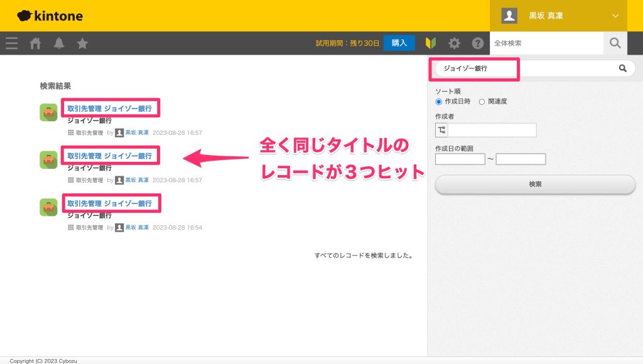Click the ジョイゾー銀行 search keyword field
643x364 pixels.
coord(527,68)
